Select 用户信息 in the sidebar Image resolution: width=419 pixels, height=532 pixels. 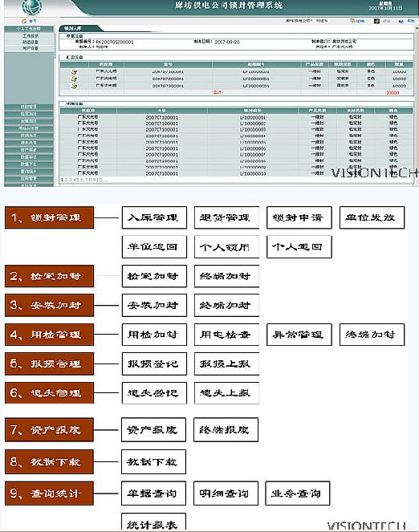[x=31, y=48]
